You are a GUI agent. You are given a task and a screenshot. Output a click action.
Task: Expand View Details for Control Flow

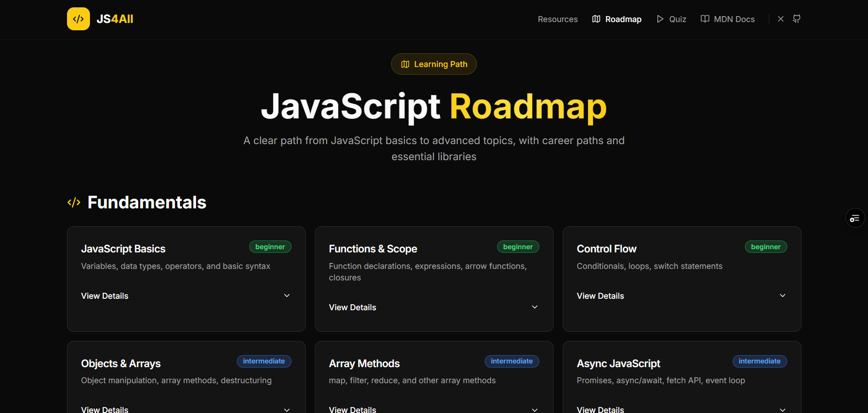pos(682,296)
